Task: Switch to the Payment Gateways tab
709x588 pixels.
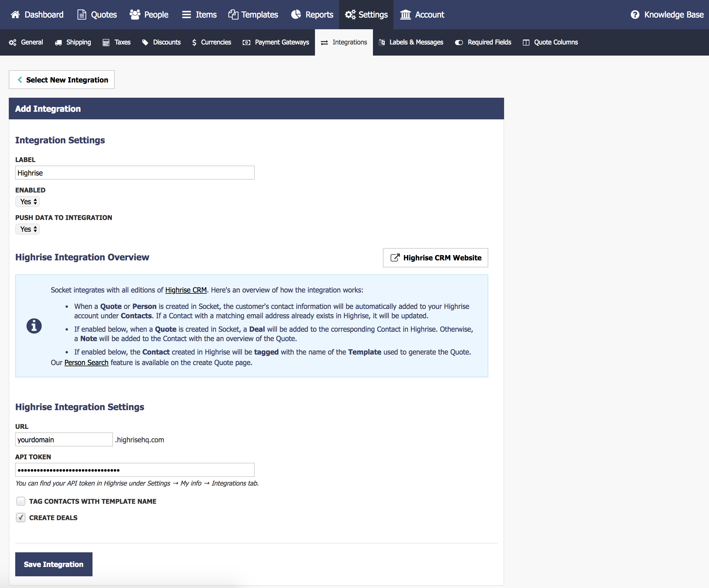Action: click(x=276, y=42)
